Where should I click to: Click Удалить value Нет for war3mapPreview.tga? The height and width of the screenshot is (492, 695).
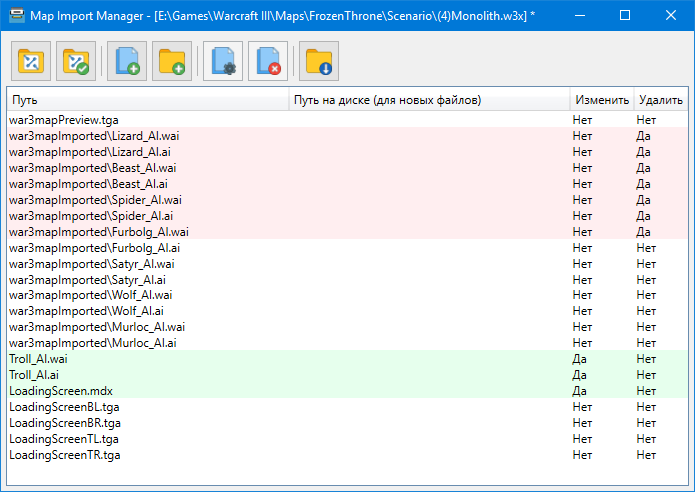coord(646,120)
